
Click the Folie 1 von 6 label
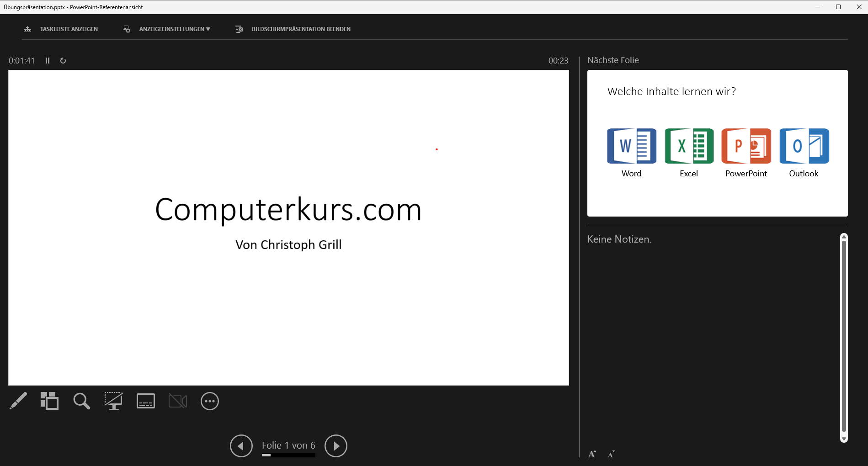point(288,445)
